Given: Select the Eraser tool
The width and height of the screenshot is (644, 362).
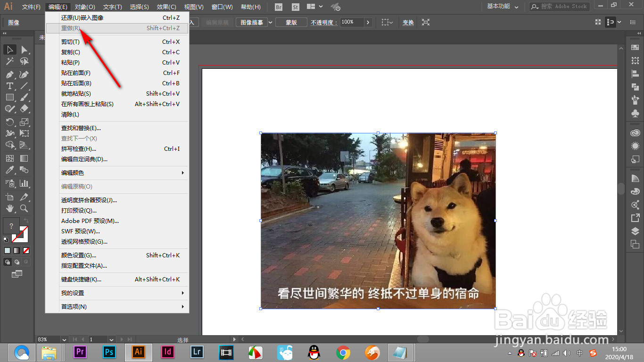Looking at the screenshot, I should pyautogui.click(x=24, y=108).
